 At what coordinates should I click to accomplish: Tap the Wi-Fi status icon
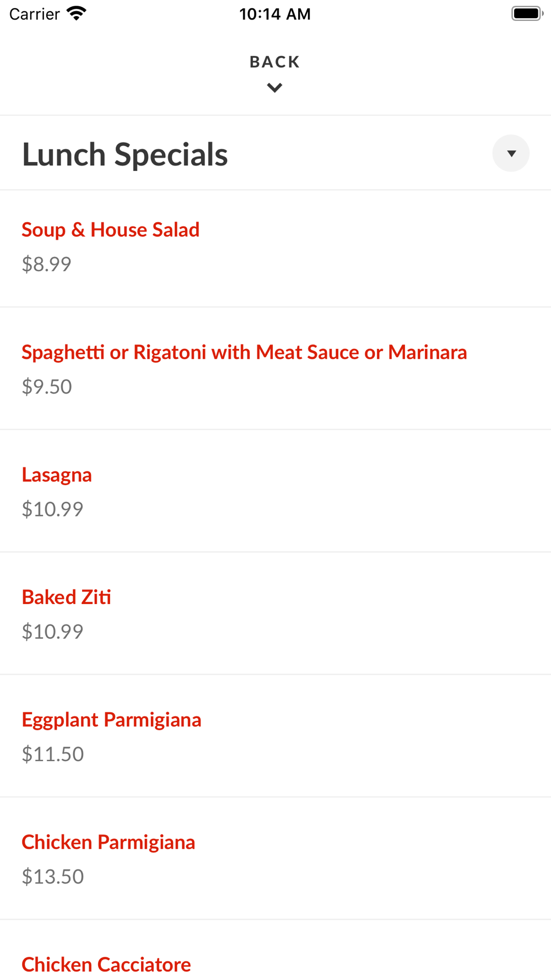click(77, 13)
